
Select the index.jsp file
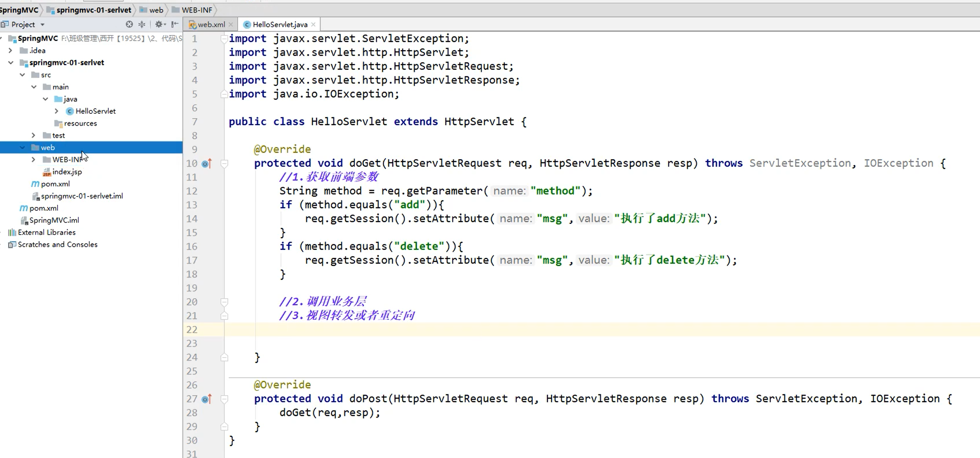click(67, 172)
